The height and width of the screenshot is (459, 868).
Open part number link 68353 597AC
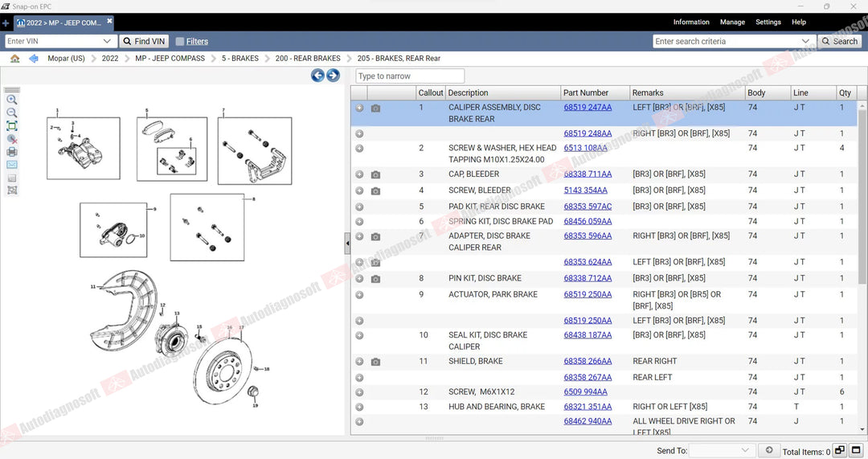pyautogui.click(x=588, y=207)
